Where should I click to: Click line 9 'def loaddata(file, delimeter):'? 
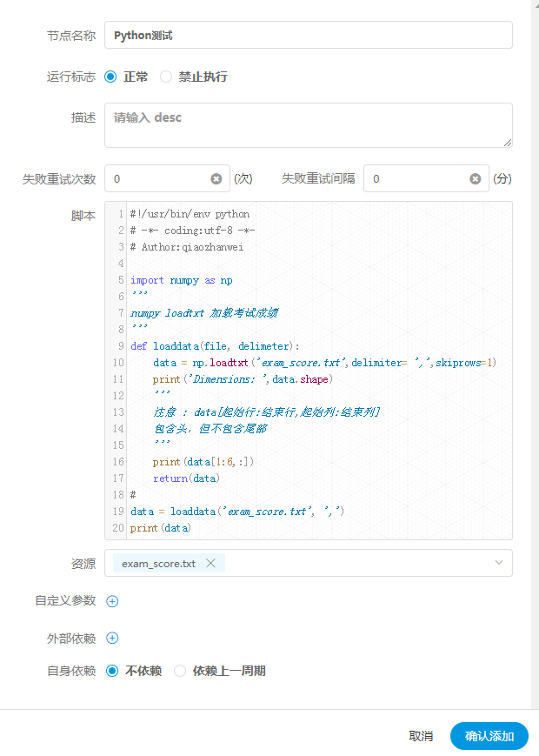click(215, 346)
